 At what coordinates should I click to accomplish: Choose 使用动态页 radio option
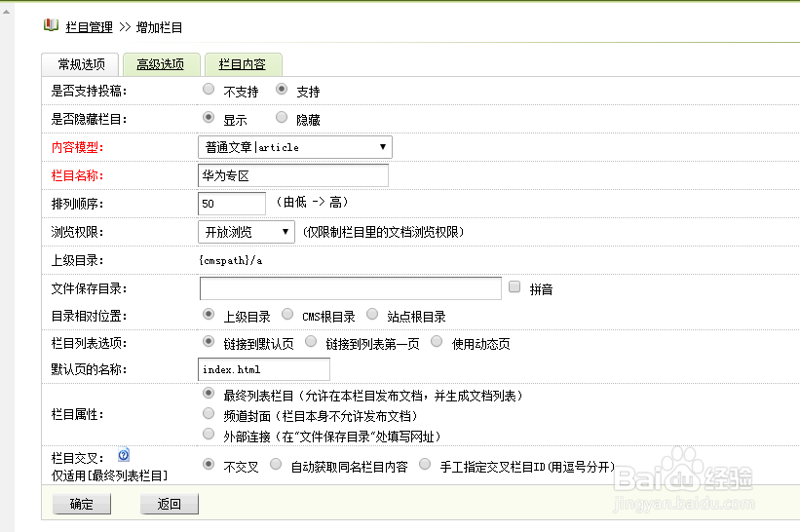coord(437,341)
